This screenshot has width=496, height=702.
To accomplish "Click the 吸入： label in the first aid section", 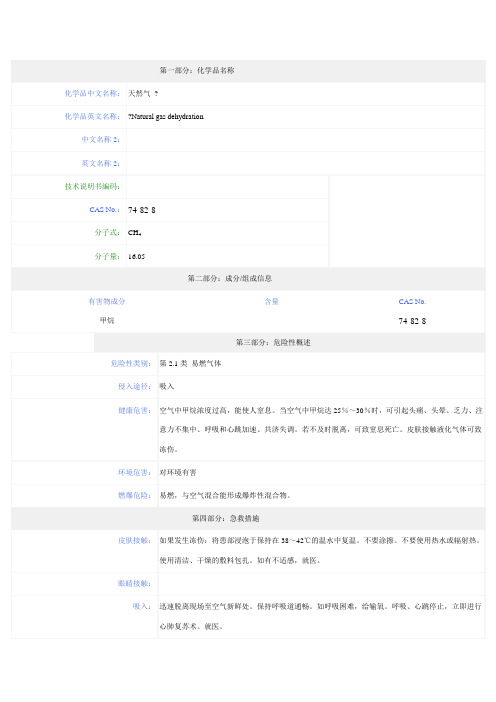I will (142, 606).
